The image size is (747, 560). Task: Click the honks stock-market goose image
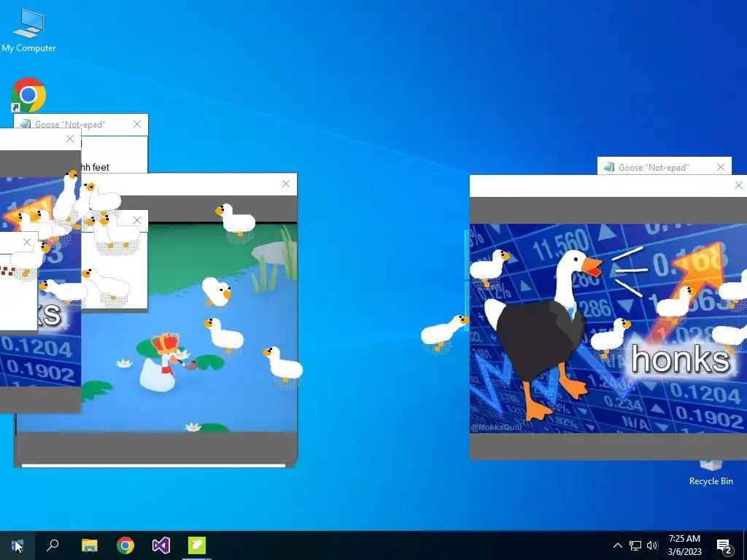click(608, 329)
